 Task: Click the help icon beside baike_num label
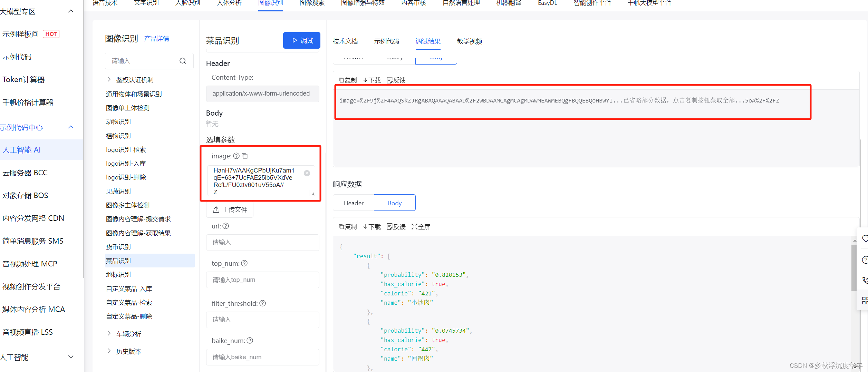[x=250, y=341]
